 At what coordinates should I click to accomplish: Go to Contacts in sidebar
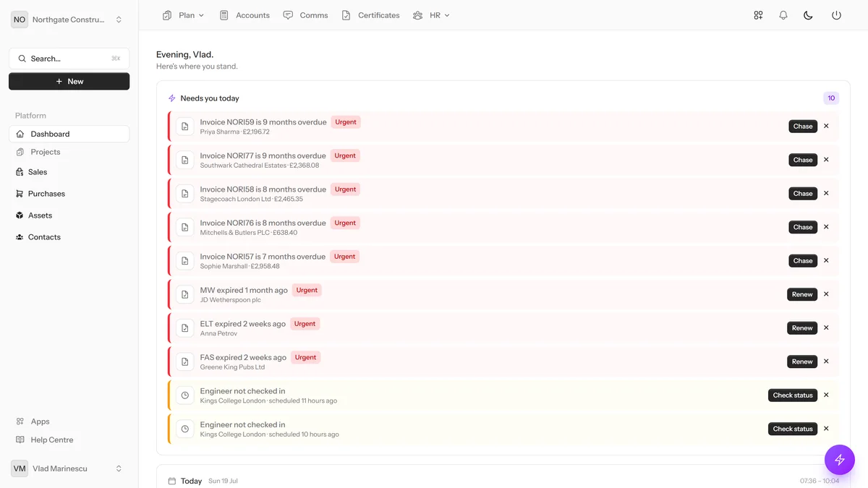click(69, 237)
